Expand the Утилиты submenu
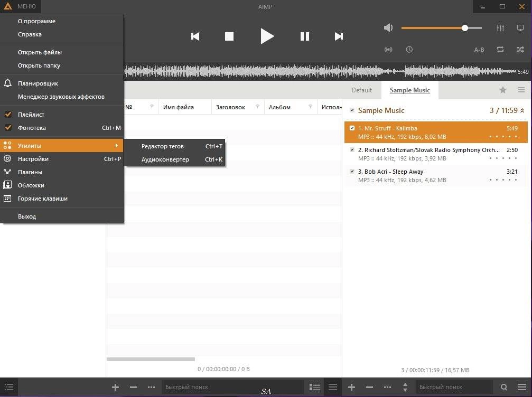532x397 pixels. tap(61, 145)
